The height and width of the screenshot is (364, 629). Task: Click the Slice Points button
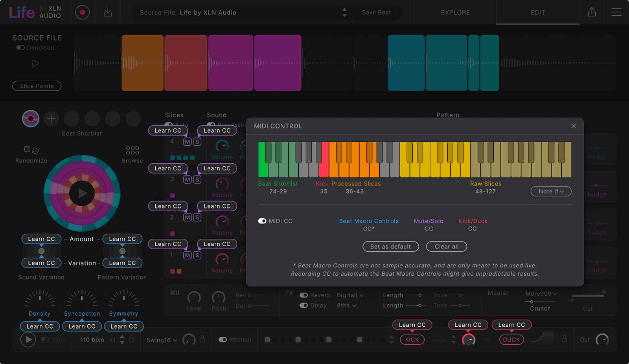pos(37,86)
